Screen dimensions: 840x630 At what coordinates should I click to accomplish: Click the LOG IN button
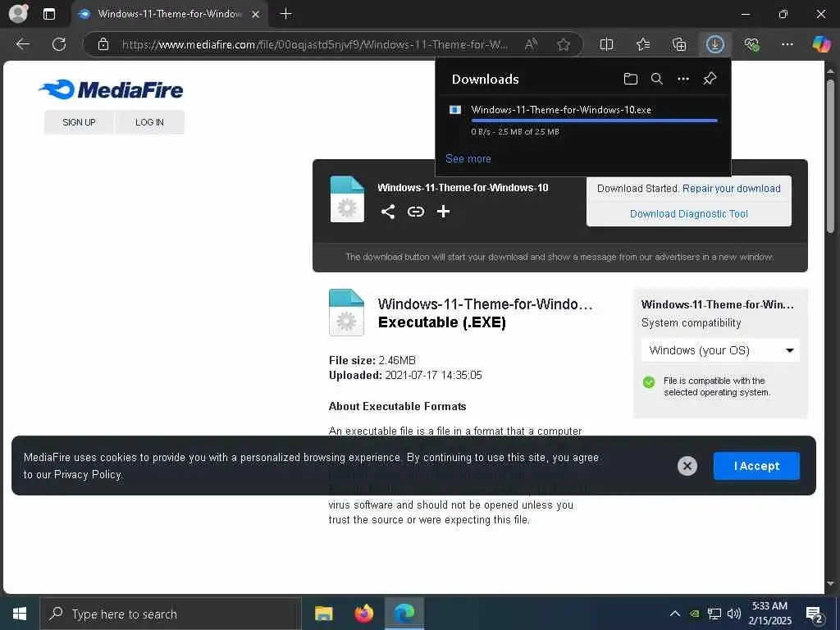click(x=149, y=122)
